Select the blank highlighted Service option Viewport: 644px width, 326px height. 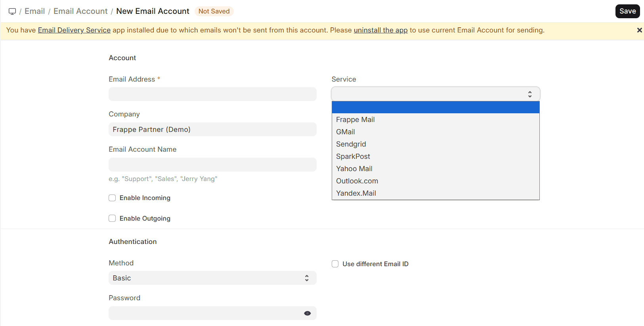(436, 107)
